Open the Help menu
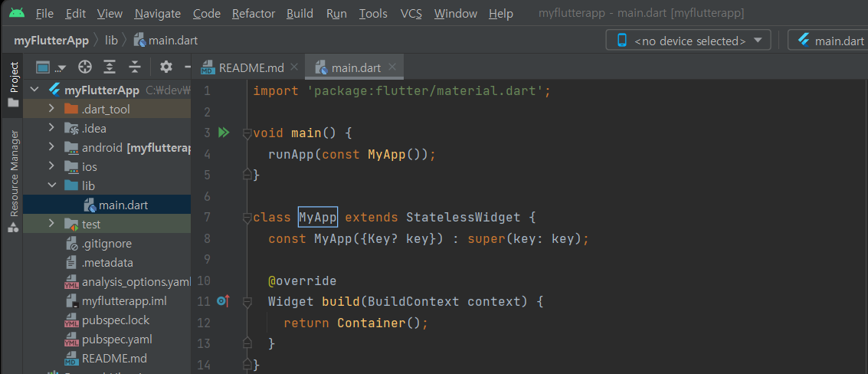The width and height of the screenshot is (868, 374). [501, 13]
